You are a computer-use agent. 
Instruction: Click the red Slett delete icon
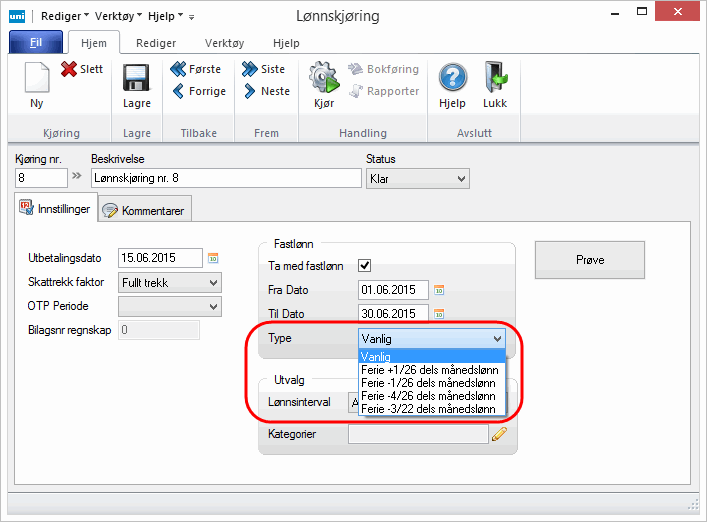(x=69, y=69)
